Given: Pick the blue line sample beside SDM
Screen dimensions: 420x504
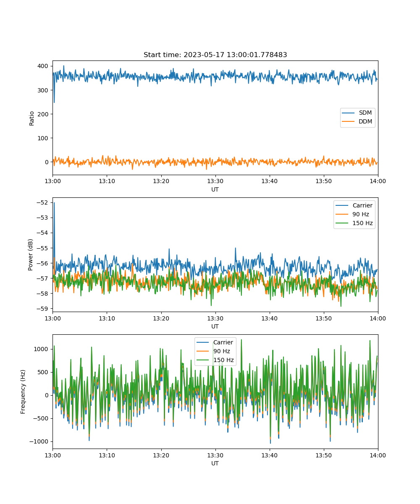Looking at the screenshot, I should coord(349,113).
